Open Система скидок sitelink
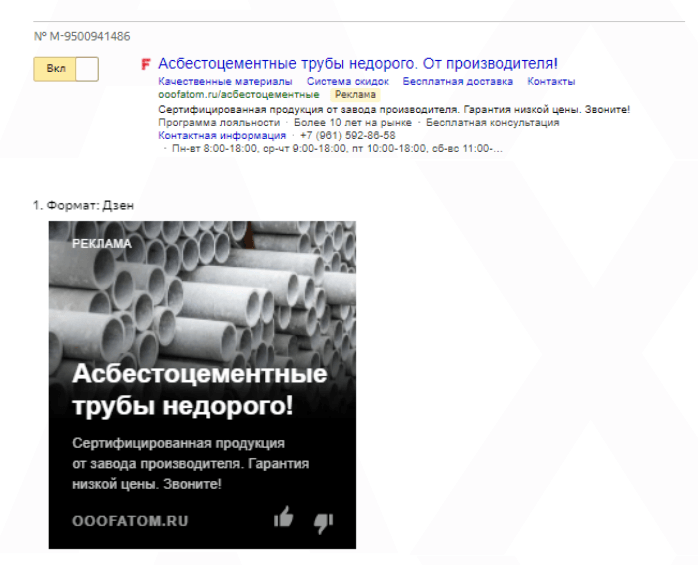The width and height of the screenshot is (698, 565). [348, 81]
